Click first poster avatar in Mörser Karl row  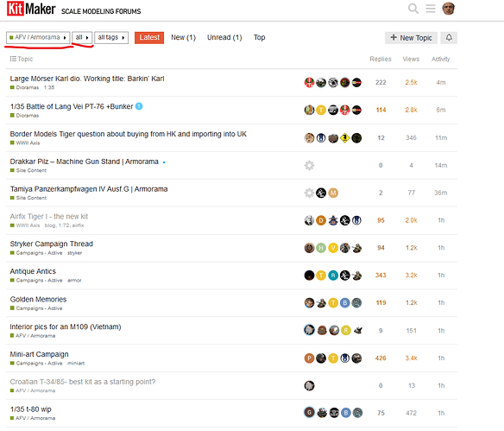[309, 83]
